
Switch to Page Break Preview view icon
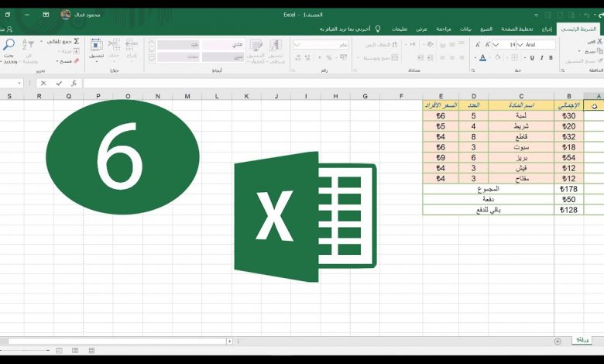(59, 350)
